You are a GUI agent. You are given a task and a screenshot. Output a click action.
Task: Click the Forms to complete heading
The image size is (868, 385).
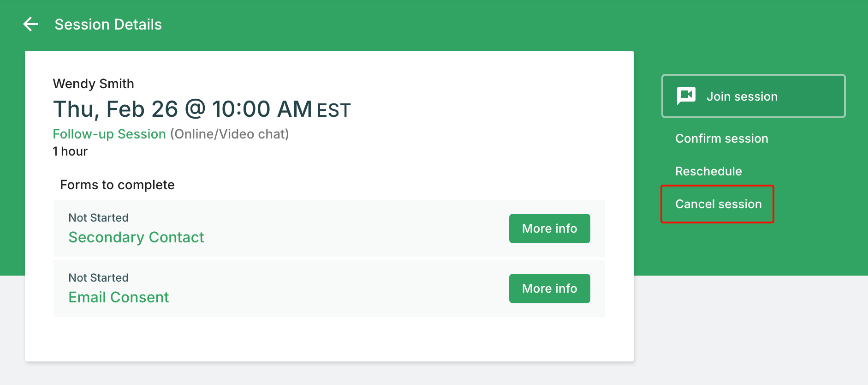[x=117, y=185]
